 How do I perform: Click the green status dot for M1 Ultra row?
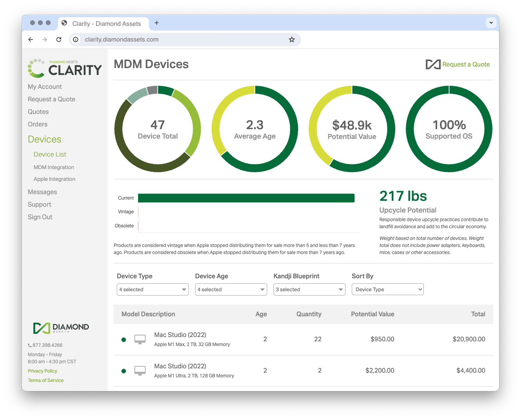(x=124, y=371)
